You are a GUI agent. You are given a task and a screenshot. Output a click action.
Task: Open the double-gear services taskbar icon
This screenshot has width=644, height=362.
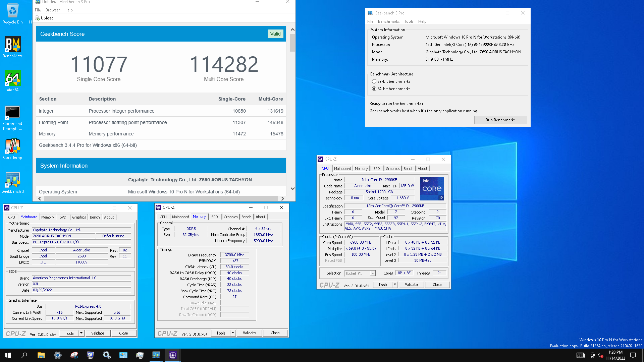tap(107, 355)
